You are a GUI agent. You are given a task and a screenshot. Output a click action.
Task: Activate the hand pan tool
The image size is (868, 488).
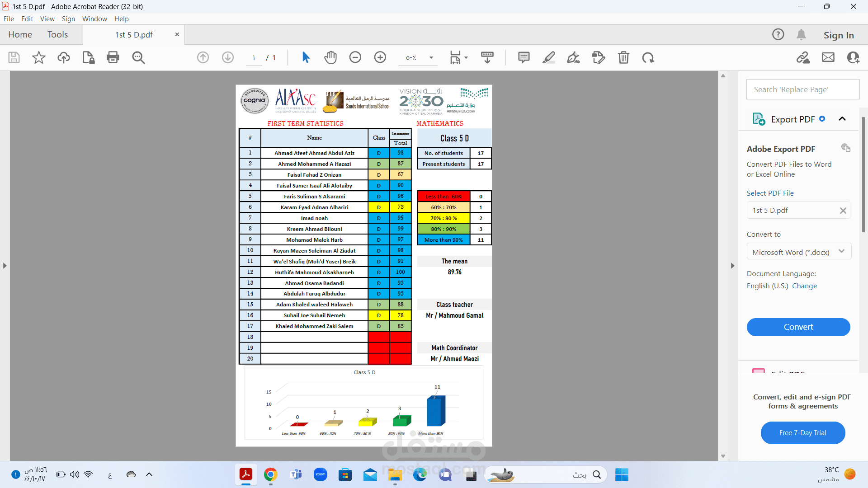pos(330,57)
